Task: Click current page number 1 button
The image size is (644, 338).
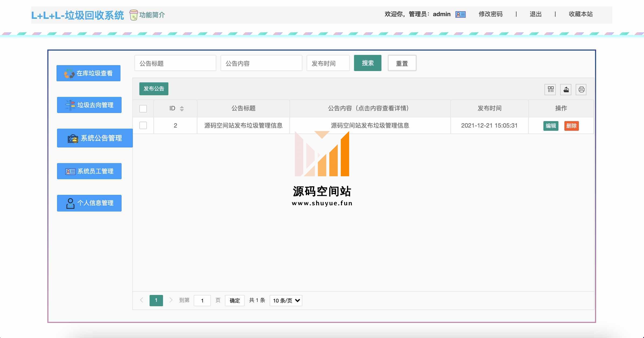Action: pyautogui.click(x=156, y=300)
